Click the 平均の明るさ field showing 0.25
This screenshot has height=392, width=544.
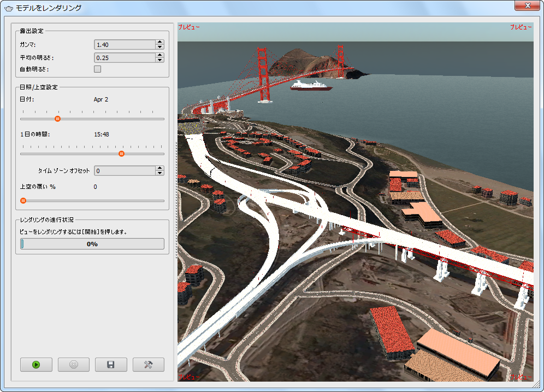click(125, 57)
